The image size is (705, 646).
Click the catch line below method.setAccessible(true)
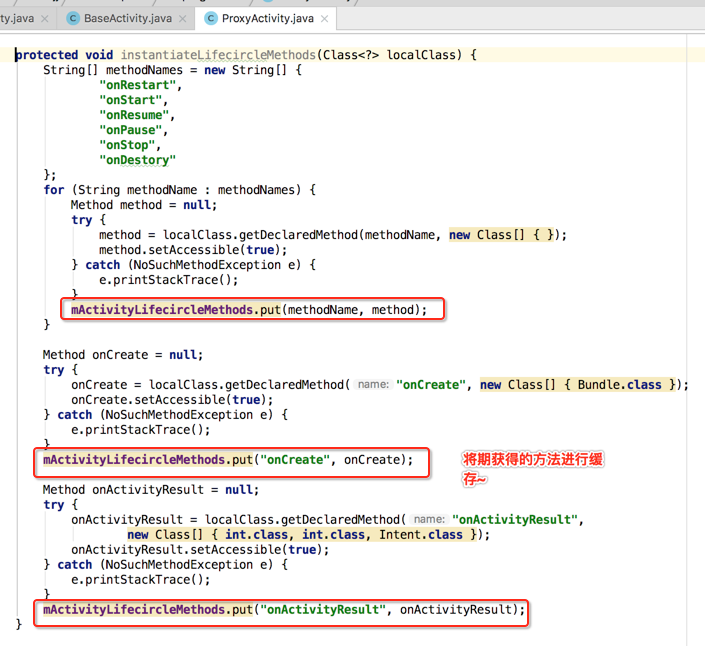[x=194, y=265]
